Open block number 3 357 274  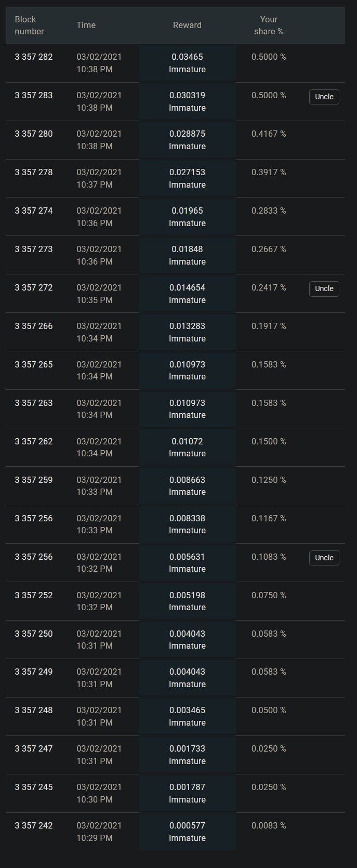coord(34,211)
